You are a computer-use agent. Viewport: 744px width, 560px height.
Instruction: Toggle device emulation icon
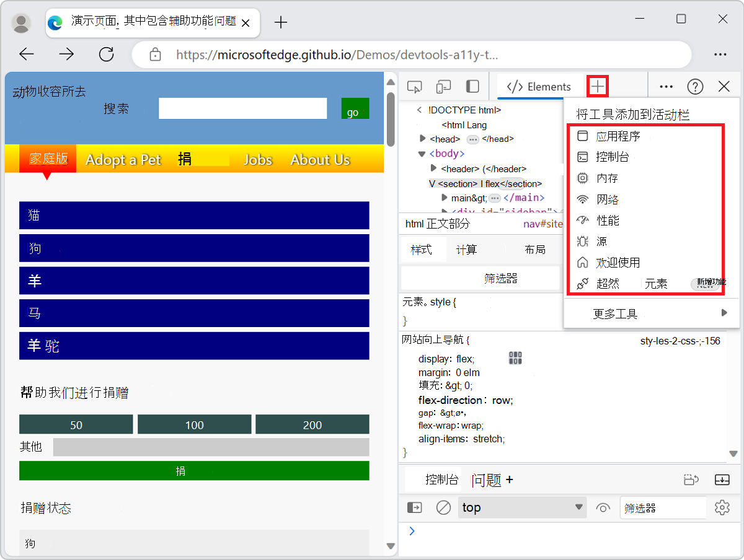443,87
